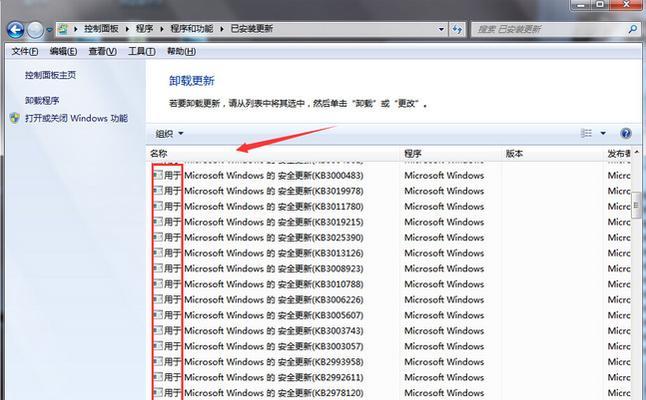The width and height of the screenshot is (646, 400).
Task: Select the security update text KB3008923
Action: 264,269
